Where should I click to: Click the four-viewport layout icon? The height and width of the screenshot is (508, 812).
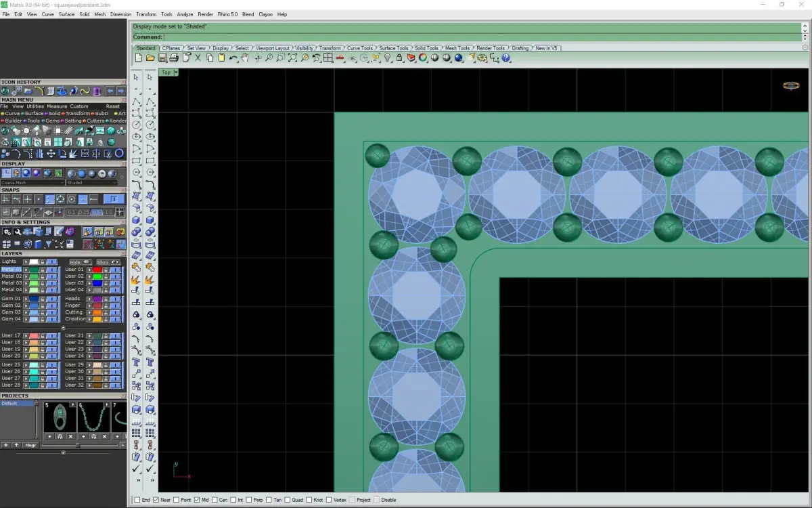328,58
